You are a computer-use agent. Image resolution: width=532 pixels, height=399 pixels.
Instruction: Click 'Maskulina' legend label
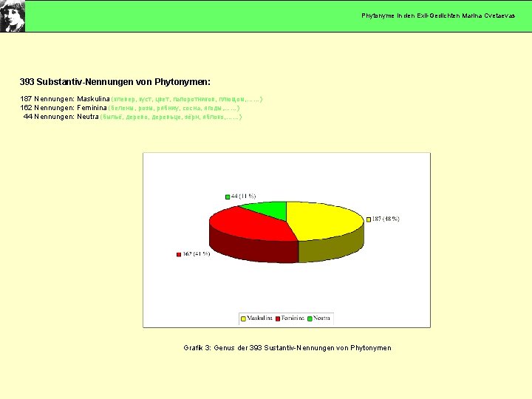259,318
